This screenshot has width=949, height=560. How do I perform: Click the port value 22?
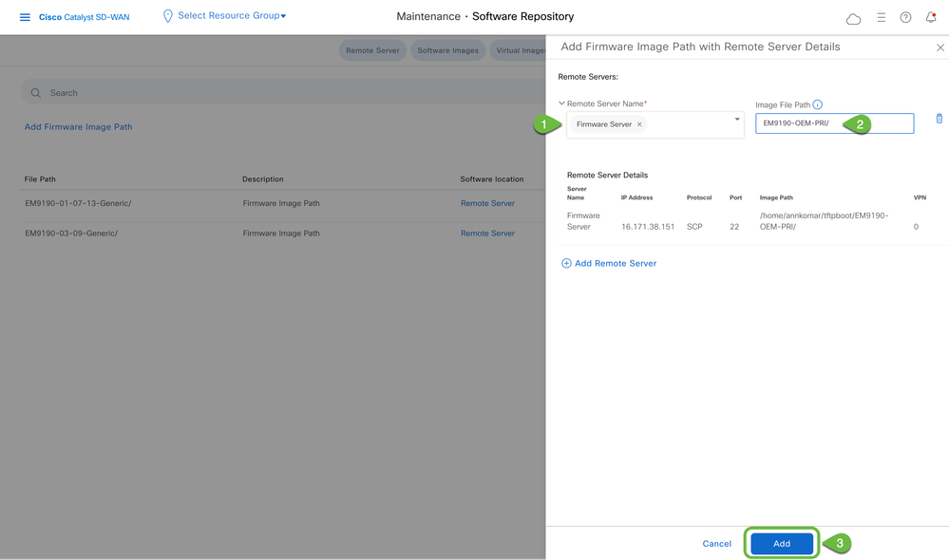(x=734, y=227)
